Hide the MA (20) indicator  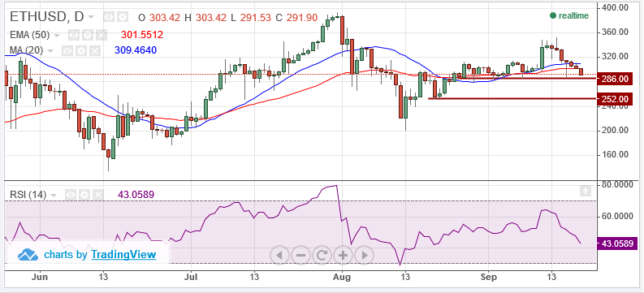point(67,51)
